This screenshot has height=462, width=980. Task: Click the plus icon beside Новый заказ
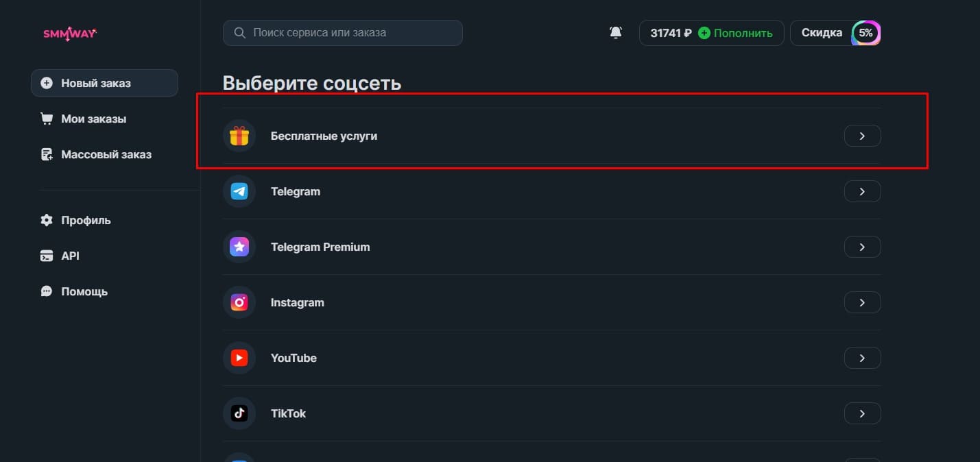coord(47,83)
